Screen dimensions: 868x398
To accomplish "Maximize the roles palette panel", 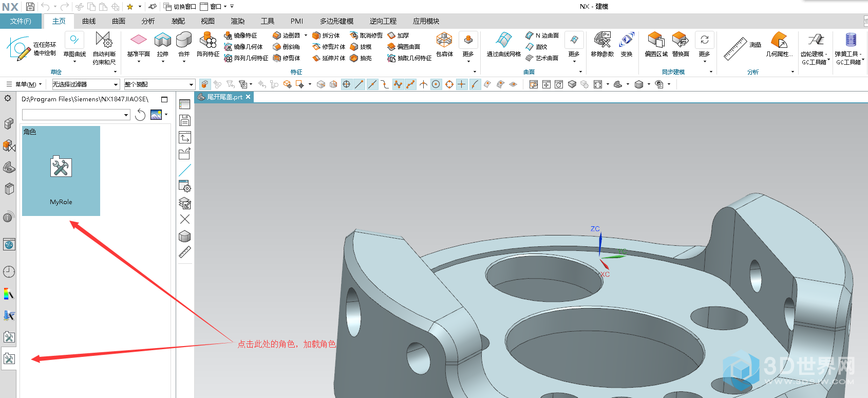I will [x=164, y=99].
